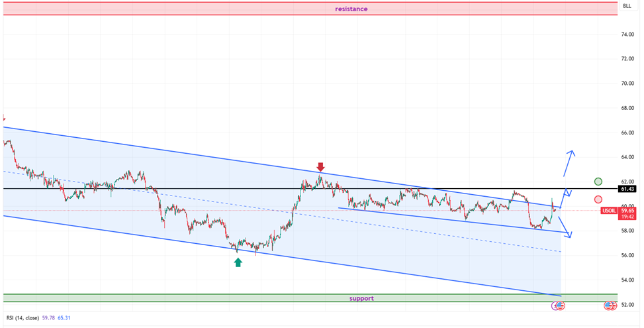The image size is (644, 328).
Task: Click the BLL currency label
Action: [x=627, y=6]
